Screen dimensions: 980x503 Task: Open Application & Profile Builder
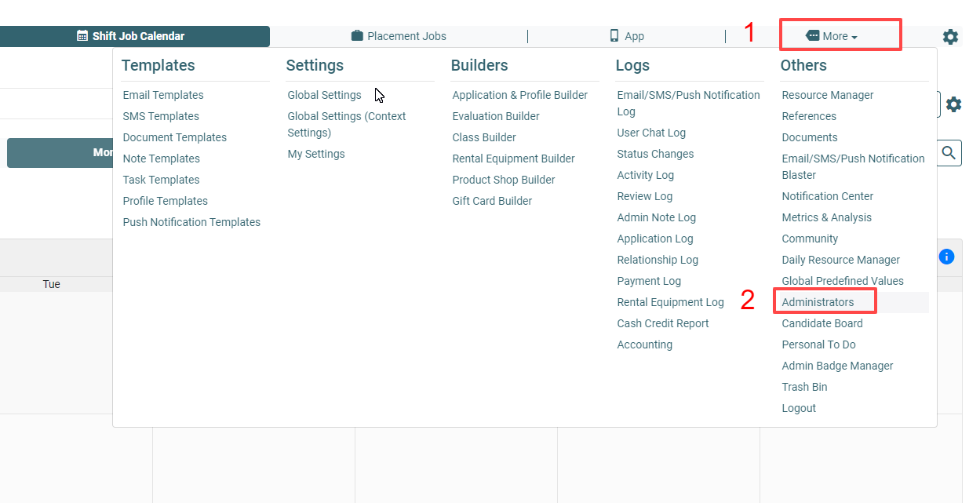tap(519, 95)
